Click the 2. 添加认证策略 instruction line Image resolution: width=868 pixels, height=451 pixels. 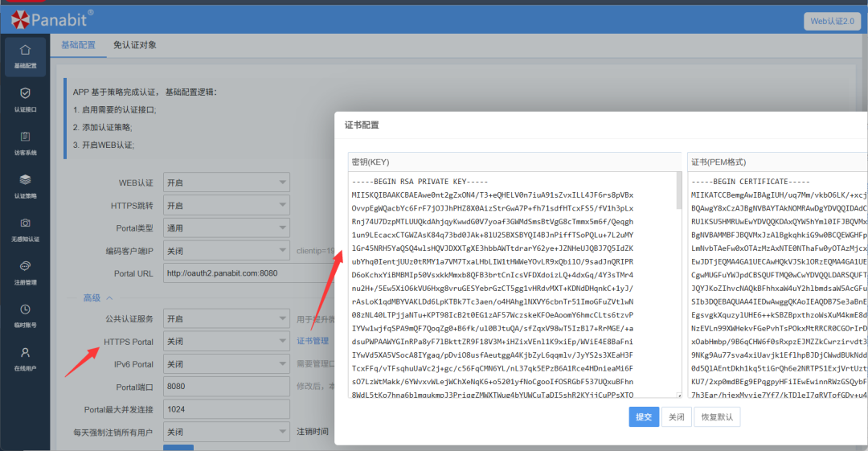103,128
